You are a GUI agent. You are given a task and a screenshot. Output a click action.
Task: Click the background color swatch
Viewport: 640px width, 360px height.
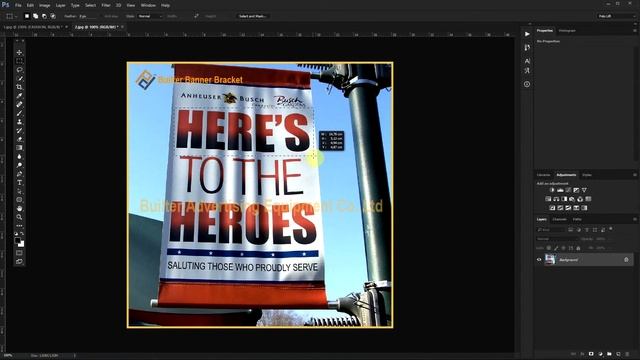[22, 244]
